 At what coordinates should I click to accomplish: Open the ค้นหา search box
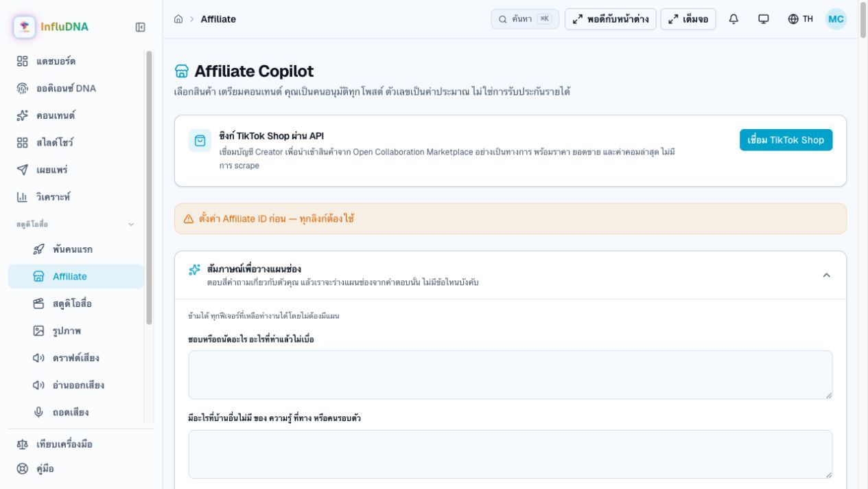click(525, 19)
